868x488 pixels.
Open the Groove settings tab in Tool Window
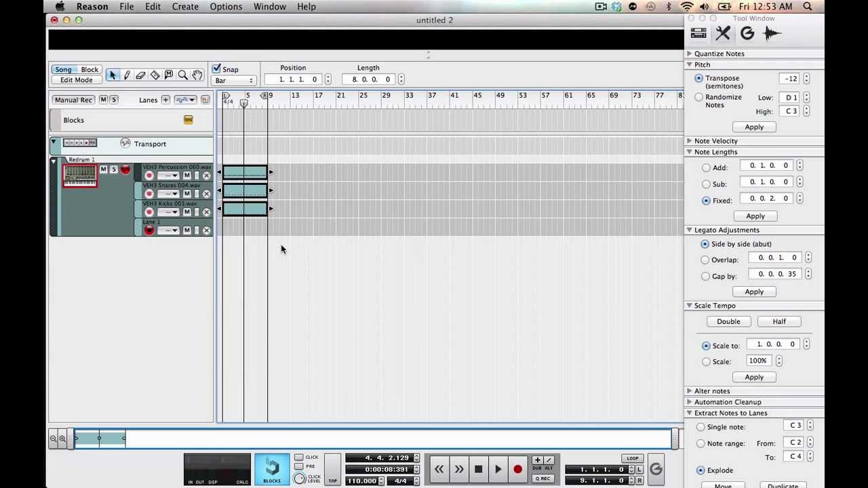(x=747, y=33)
